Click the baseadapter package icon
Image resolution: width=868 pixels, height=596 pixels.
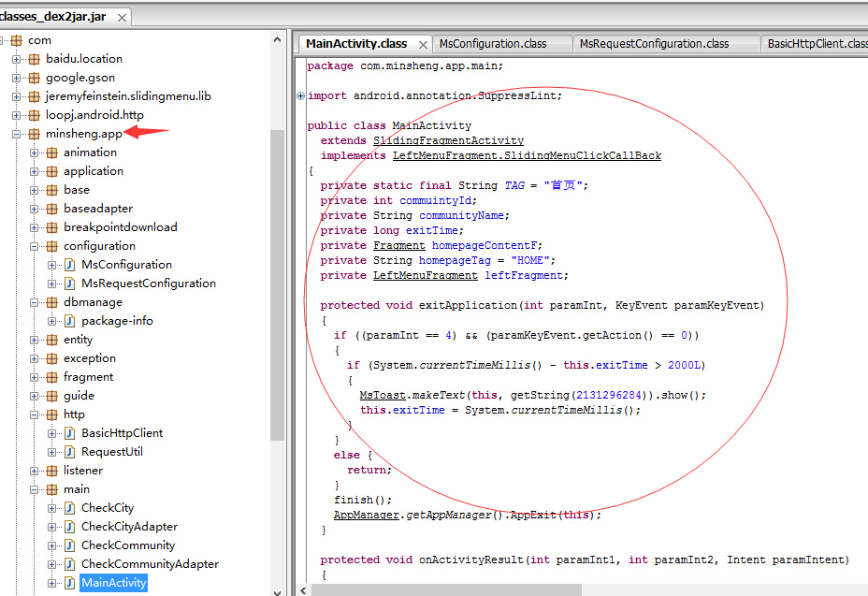click(52, 210)
